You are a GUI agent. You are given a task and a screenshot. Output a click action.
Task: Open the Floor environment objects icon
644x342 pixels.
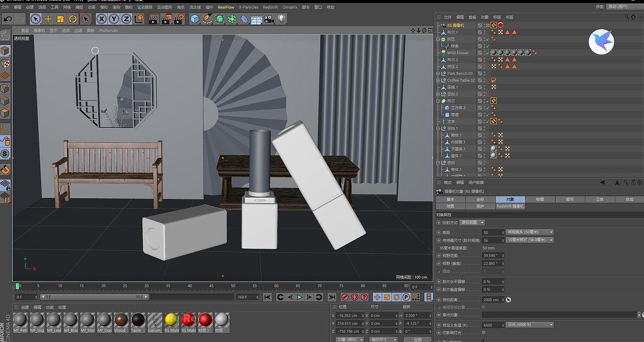(257, 19)
